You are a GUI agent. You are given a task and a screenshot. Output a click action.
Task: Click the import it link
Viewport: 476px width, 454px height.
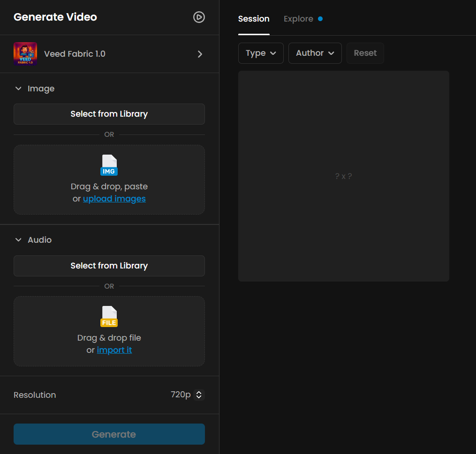[114, 350]
